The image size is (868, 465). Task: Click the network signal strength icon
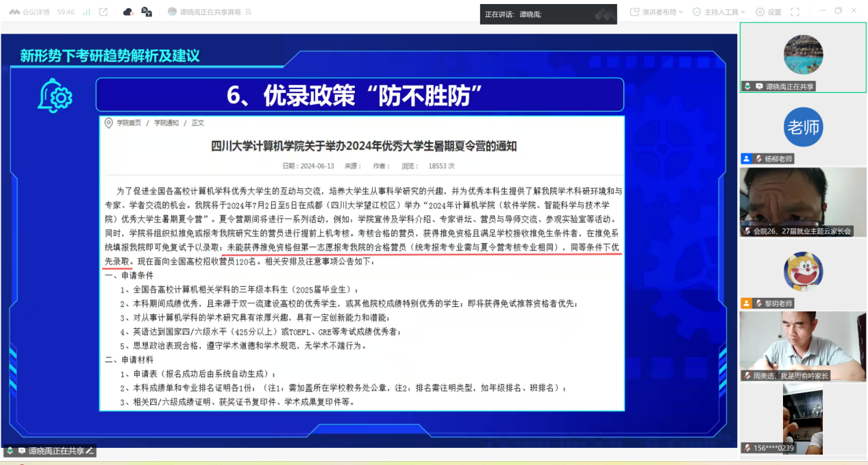(86, 12)
